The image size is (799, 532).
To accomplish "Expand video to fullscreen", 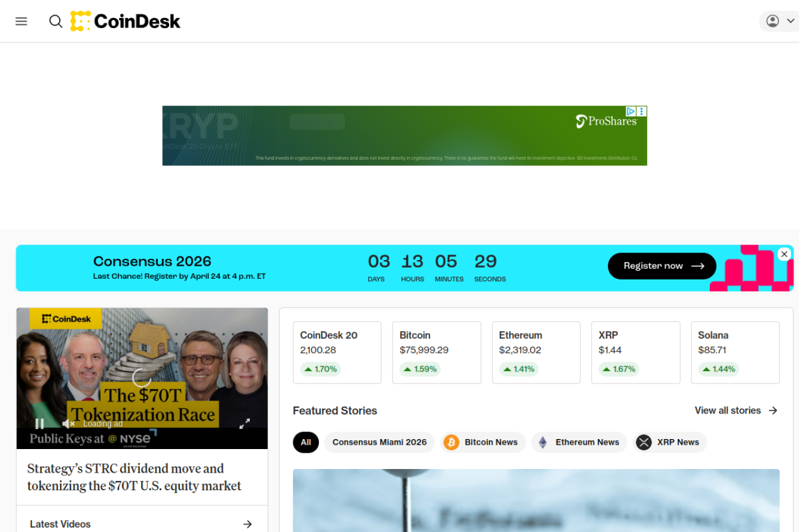I will click(x=245, y=423).
